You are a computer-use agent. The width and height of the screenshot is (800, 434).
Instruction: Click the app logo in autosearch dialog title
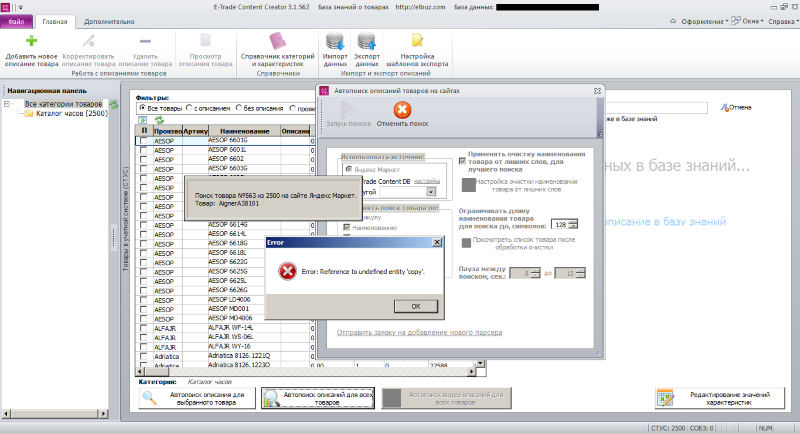324,91
